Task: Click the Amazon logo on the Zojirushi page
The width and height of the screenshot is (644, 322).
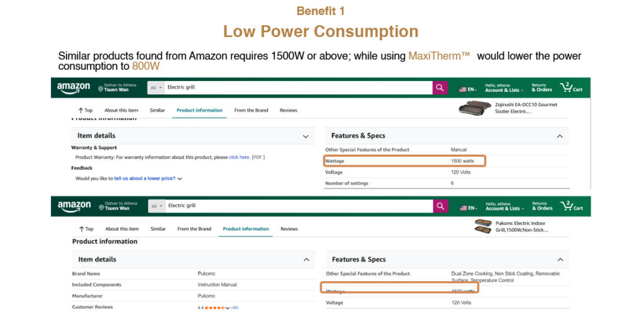Action: pyautogui.click(x=74, y=87)
